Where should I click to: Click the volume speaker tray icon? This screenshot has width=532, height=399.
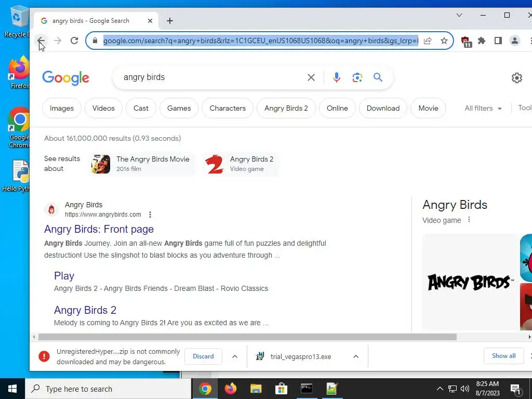465,389
